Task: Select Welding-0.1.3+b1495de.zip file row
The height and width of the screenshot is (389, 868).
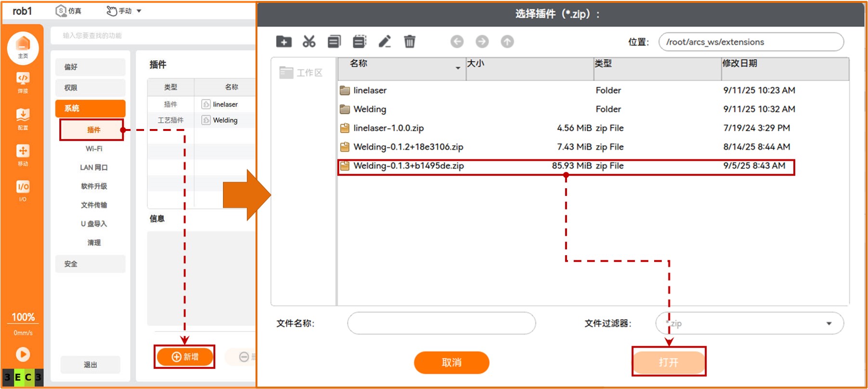Action: (x=408, y=166)
